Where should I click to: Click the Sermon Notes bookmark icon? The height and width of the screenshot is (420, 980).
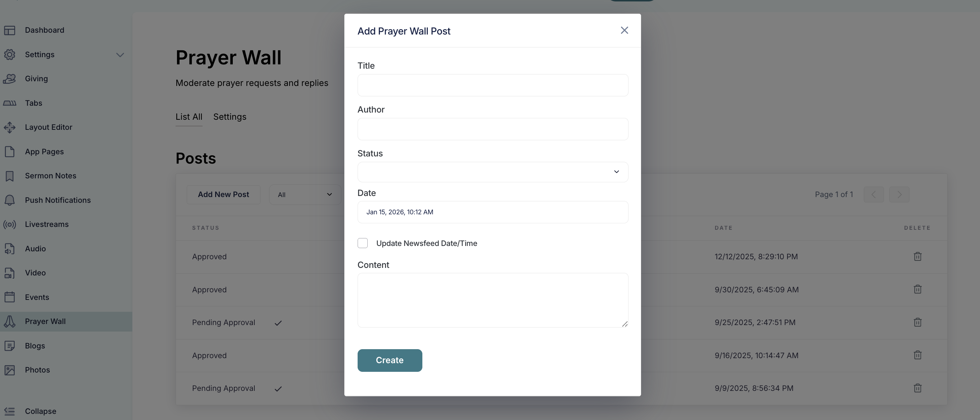click(9, 176)
